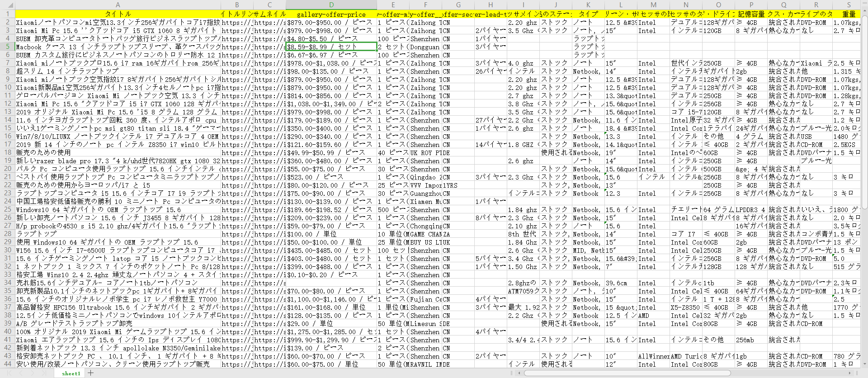868x378 pixels.
Task: Click the cell 'MID, Netb' in row 30
Action: (x=588, y=250)
